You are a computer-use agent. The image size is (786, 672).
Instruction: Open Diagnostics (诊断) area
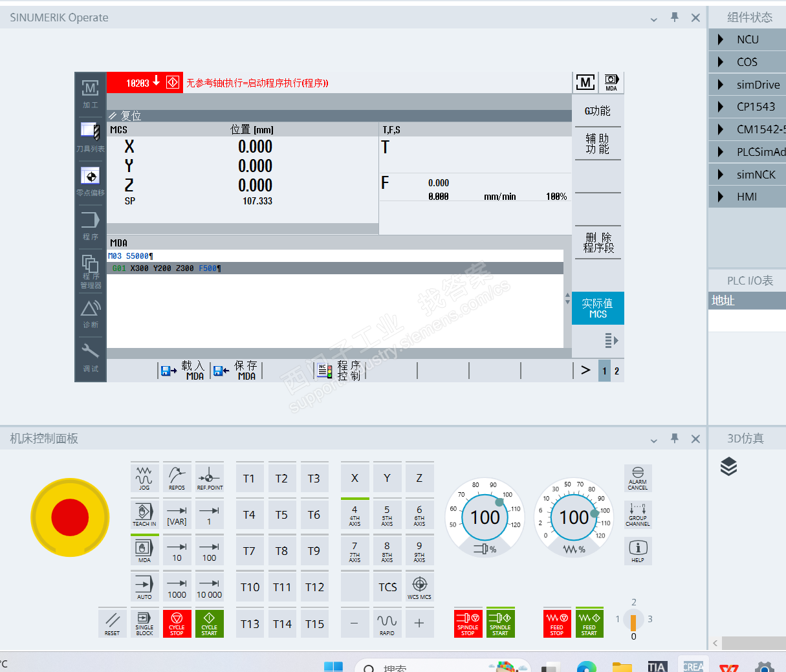point(90,314)
